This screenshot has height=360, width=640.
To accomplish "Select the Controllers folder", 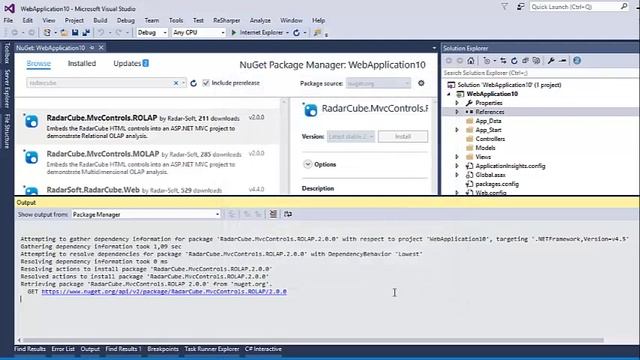I will click(x=490, y=139).
